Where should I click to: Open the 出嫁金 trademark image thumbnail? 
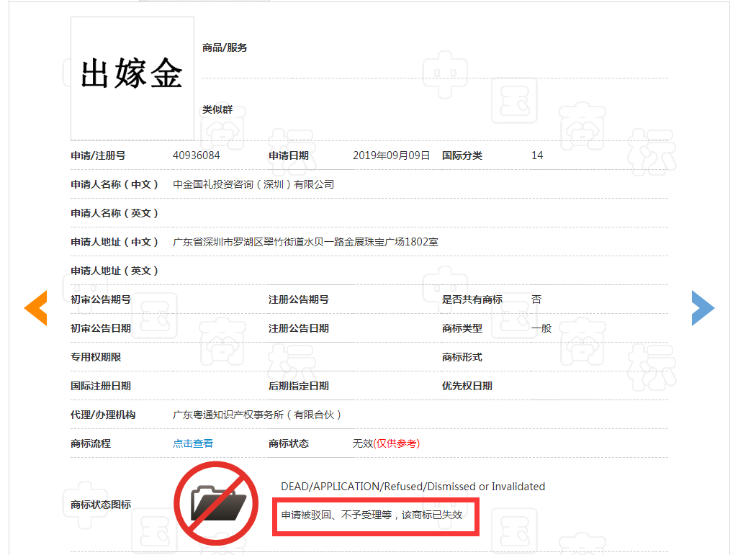coord(132,77)
